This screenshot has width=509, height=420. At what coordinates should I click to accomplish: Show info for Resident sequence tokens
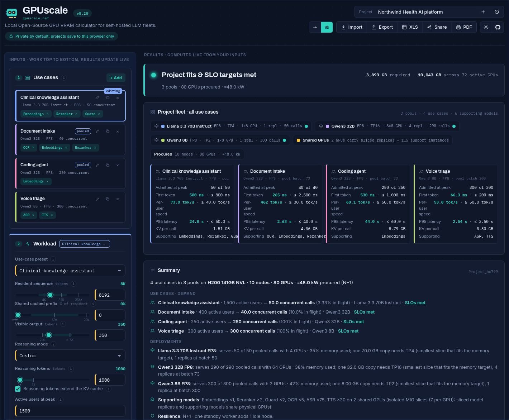[73, 284]
